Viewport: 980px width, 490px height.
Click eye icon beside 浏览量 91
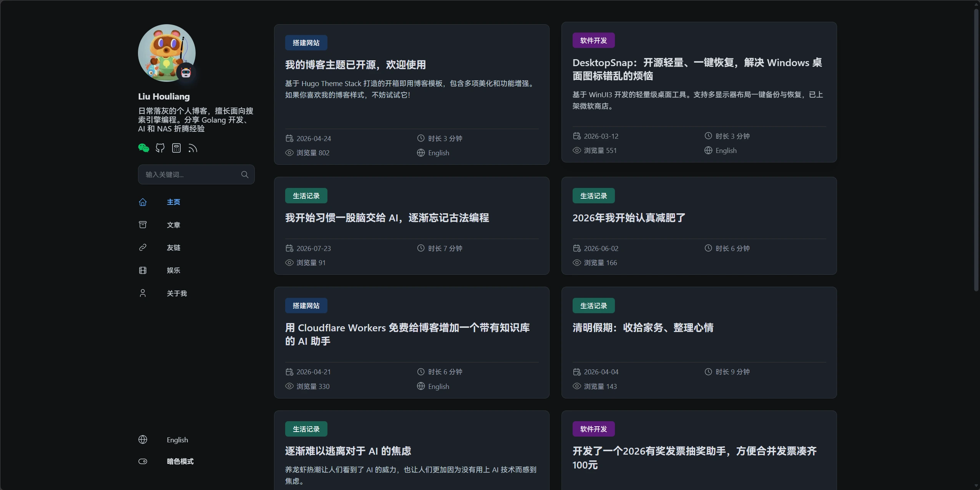[289, 262]
